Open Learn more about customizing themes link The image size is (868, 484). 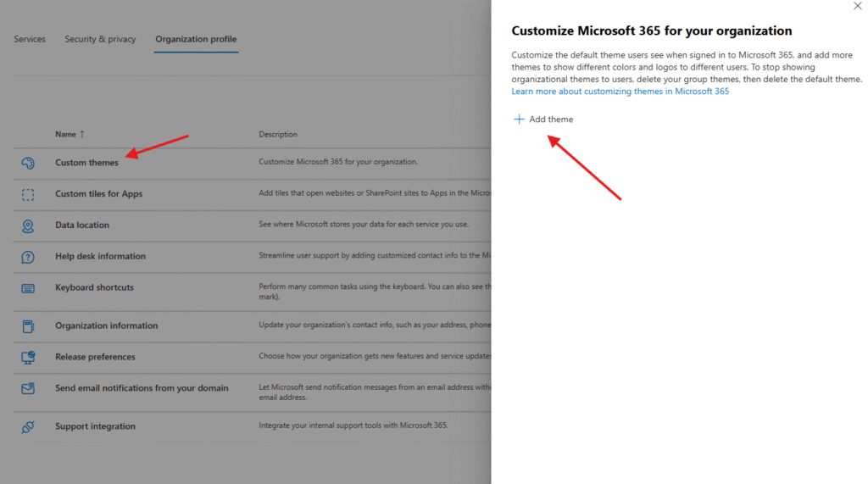620,92
